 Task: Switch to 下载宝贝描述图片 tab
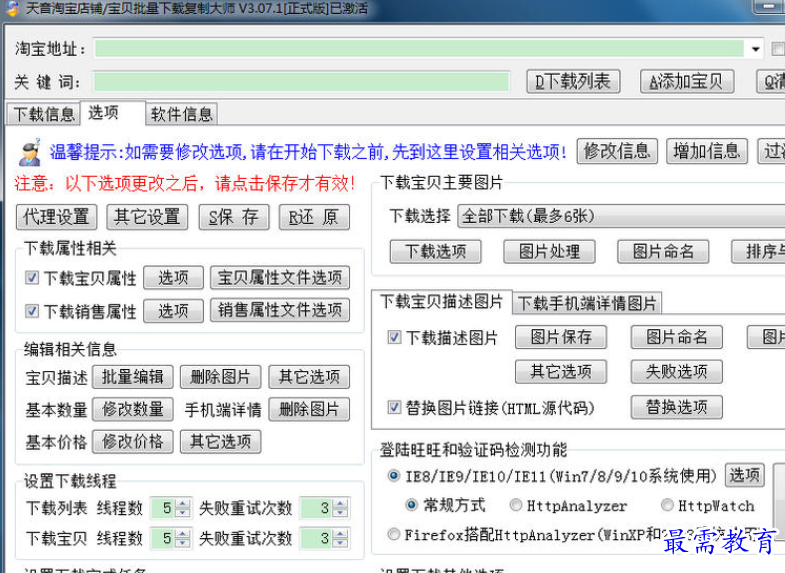442,301
